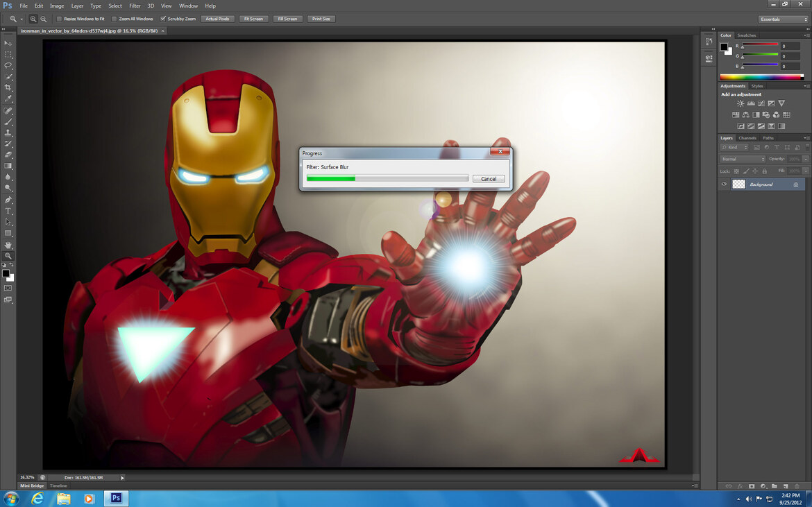Viewport: 812px width, 507px height.
Task: Select the Pen tool
Action: coord(8,200)
